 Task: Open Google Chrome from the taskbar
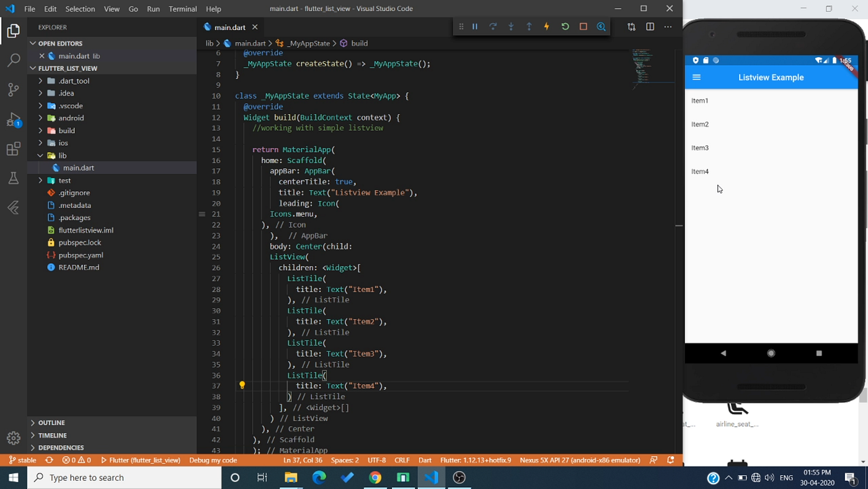point(374,478)
